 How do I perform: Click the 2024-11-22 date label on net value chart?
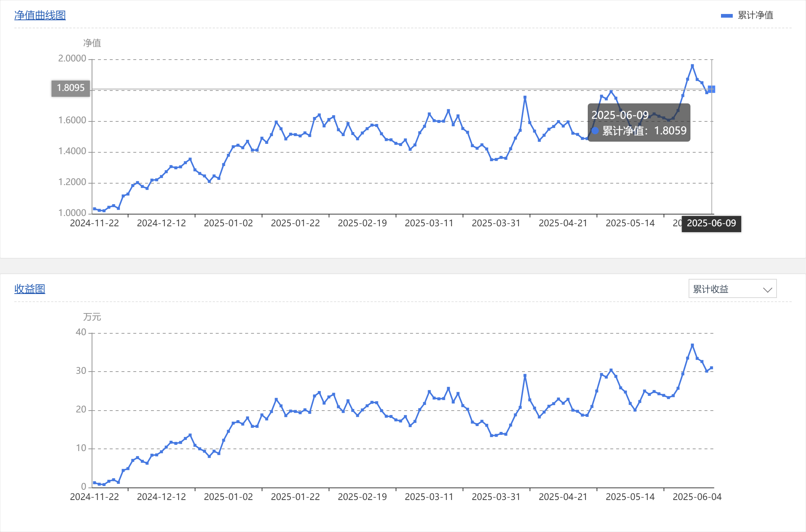tap(94, 223)
